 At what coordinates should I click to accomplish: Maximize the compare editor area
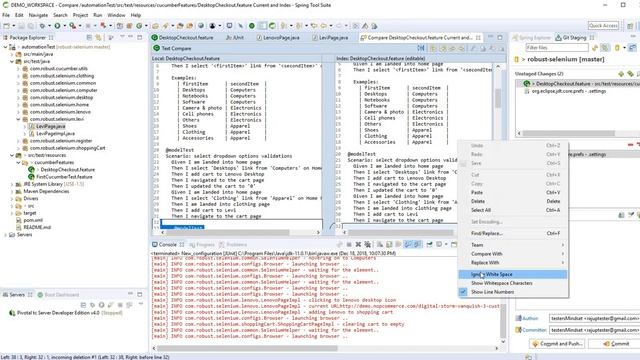click(500, 37)
